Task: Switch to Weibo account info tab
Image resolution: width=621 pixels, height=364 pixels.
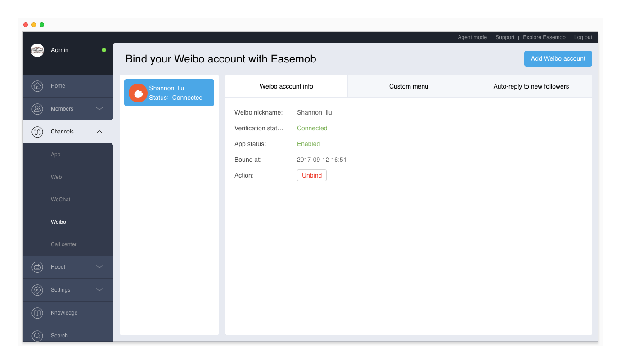Action: point(287,86)
